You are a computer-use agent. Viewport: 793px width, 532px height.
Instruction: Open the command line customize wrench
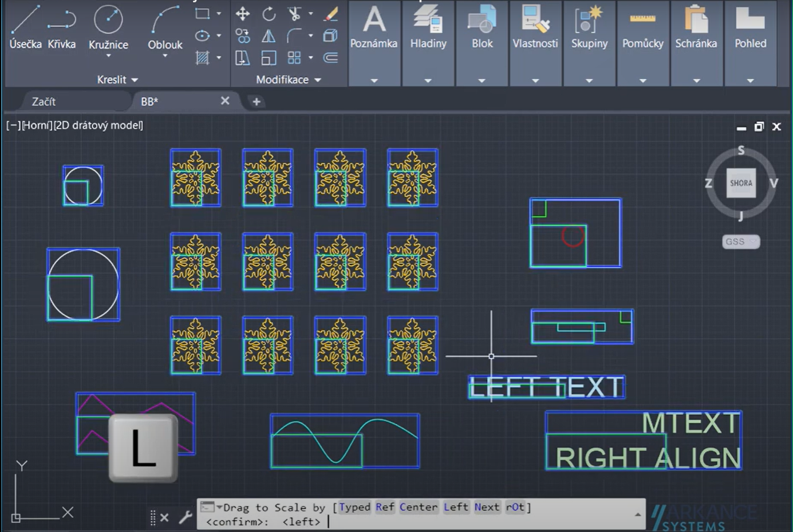(185, 518)
